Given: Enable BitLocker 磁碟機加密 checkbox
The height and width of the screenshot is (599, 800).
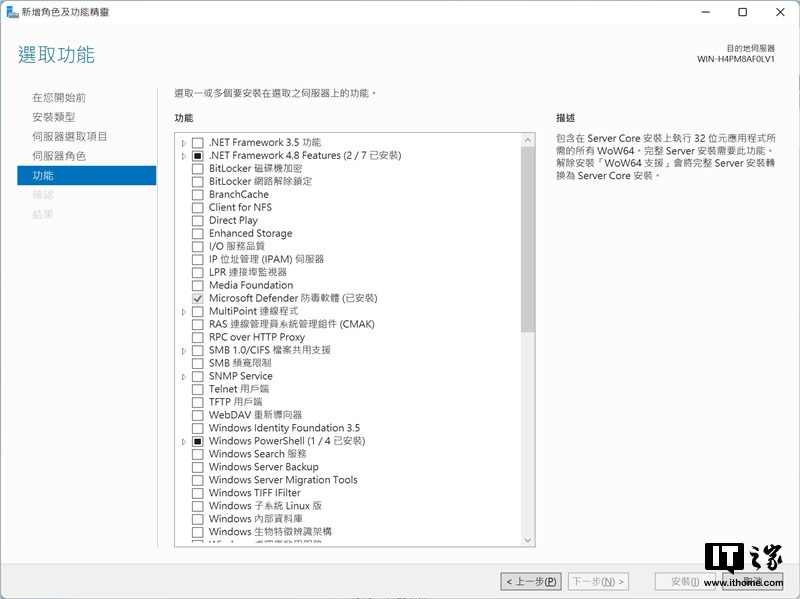Looking at the screenshot, I should (x=197, y=169).
